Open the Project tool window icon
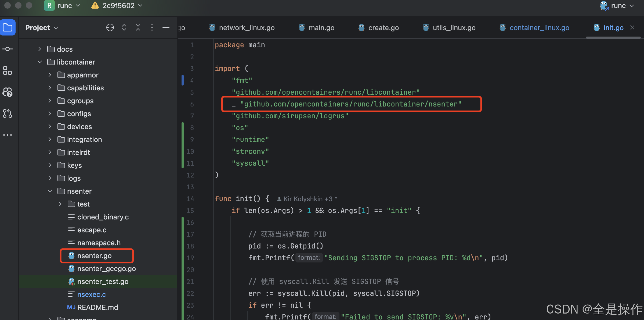 point(8,27)
